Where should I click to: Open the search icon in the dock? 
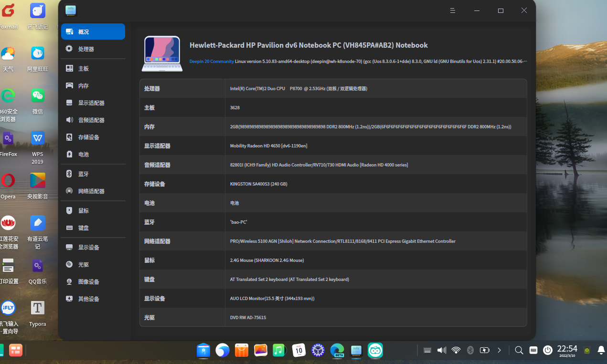[x=519, y=350]
